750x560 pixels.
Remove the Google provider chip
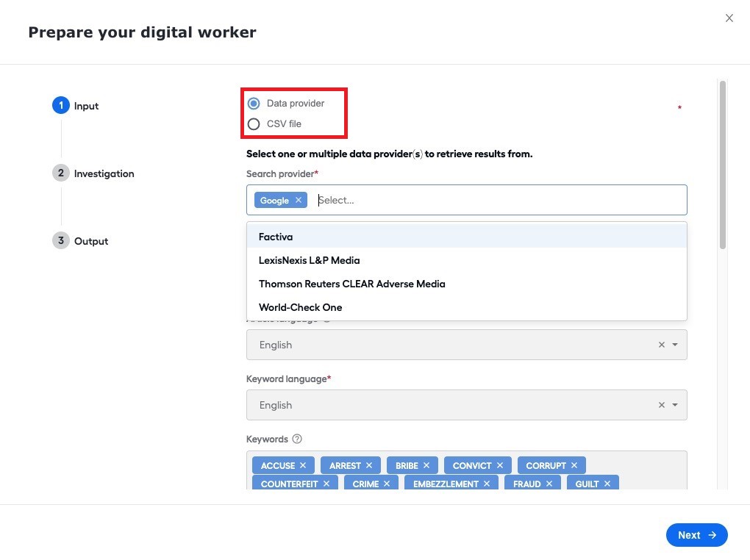[x=299, y=200]
